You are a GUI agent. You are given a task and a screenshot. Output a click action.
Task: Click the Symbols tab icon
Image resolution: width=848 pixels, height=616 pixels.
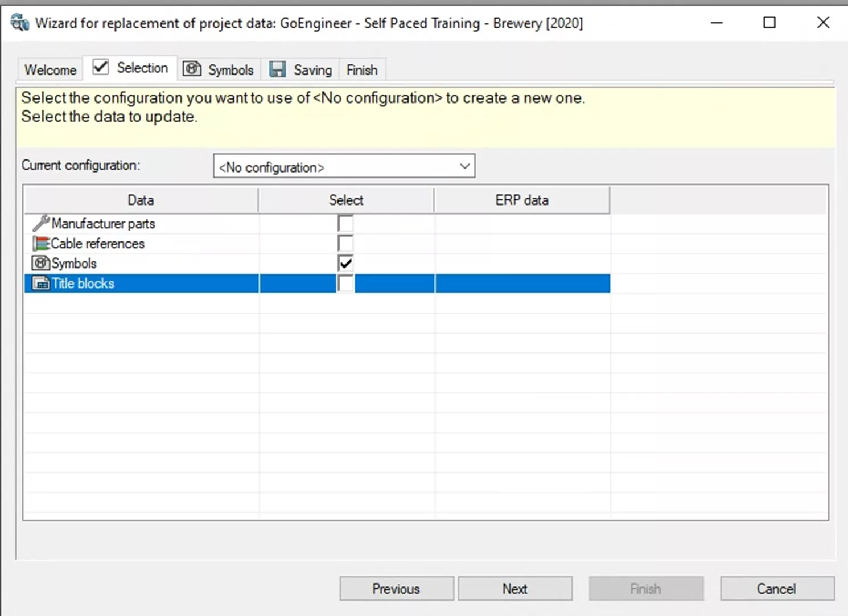click(x=192, y=69)
